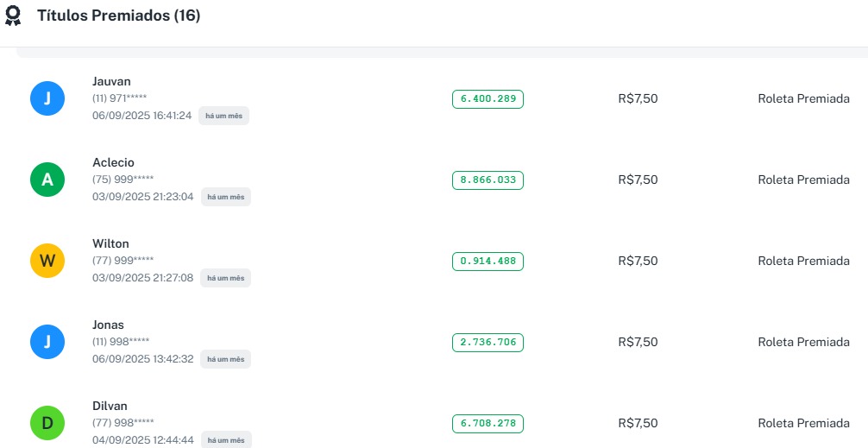Click the award ribbon icon beside Títulos Premiados
Viewport: 868px width, 448px height.
(x=13, y=16)
